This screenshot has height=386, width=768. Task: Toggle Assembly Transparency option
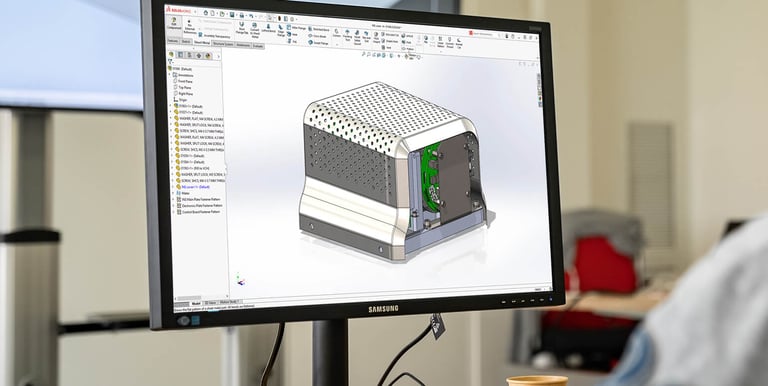coord(215,35)
